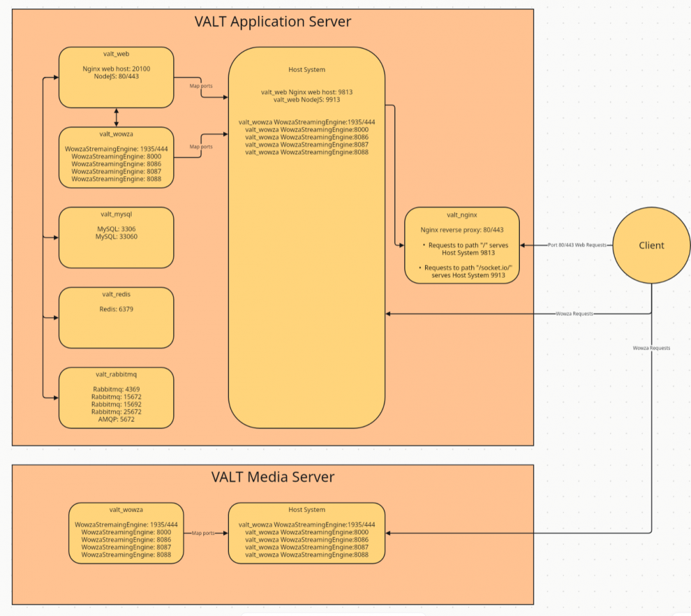Click the "Port 80/443 Web Requests" arrow label
Image resolution: width=691 pixels, height=616 pixels.
point(577,245)
